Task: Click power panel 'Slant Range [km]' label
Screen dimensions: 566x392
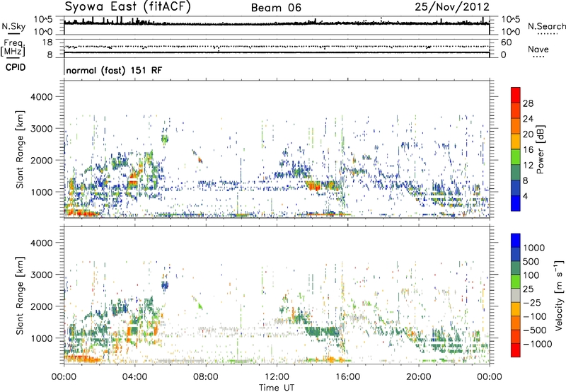Action: tap(20, 149)
